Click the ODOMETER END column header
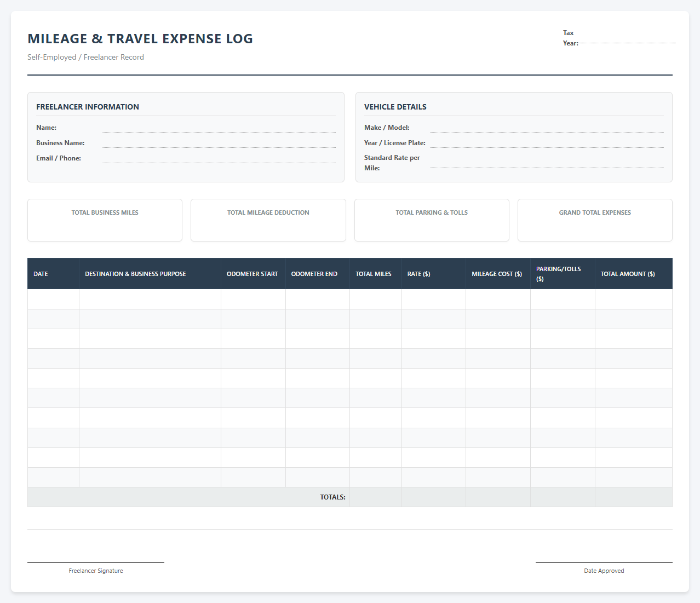This screenshot has height=603, width=700. pyautogui.click(x=318, y=274)
